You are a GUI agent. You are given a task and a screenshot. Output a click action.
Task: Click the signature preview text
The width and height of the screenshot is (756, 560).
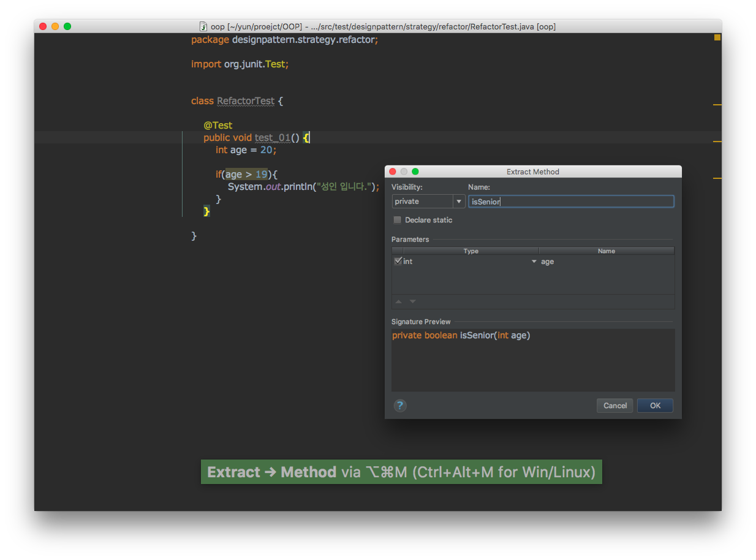click(461, 335)
